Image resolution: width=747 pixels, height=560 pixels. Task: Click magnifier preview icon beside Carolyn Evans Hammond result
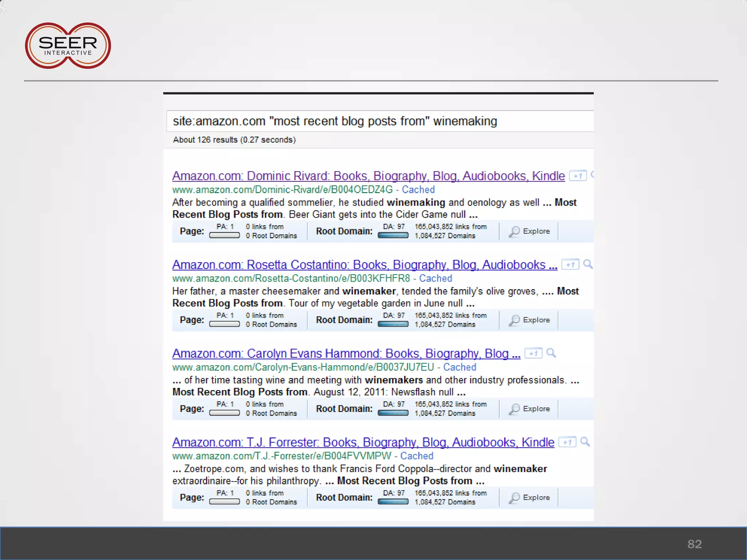(x=551, y=353)
